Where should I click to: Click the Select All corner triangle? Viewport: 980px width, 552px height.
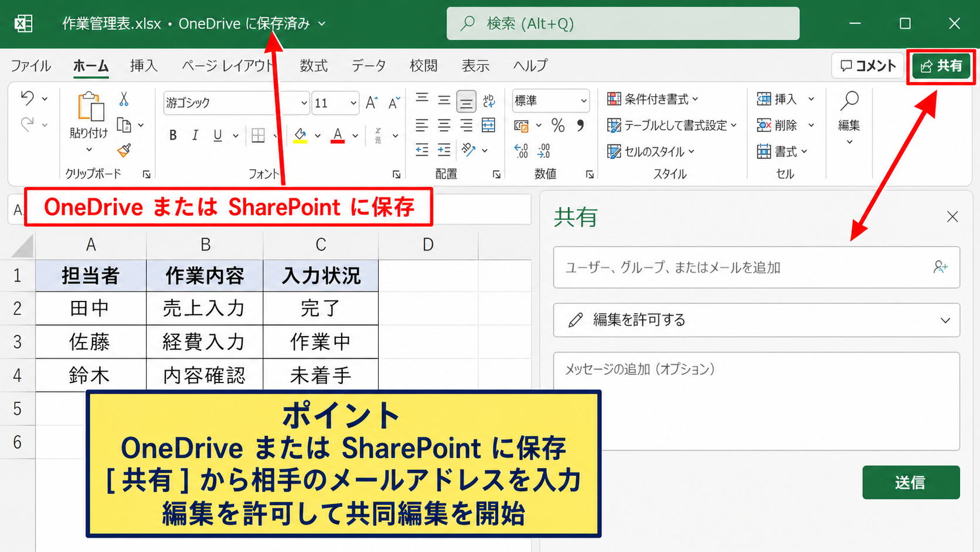tap(22, 246)
